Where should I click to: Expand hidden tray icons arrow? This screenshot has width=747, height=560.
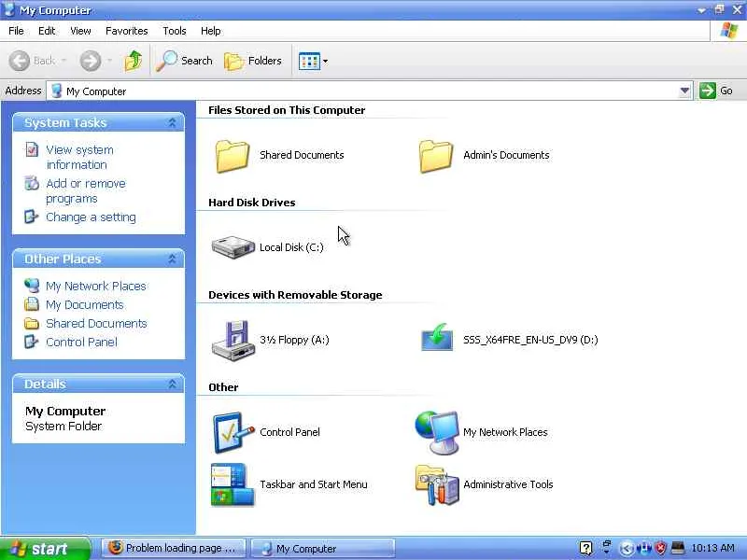(627, 549)
